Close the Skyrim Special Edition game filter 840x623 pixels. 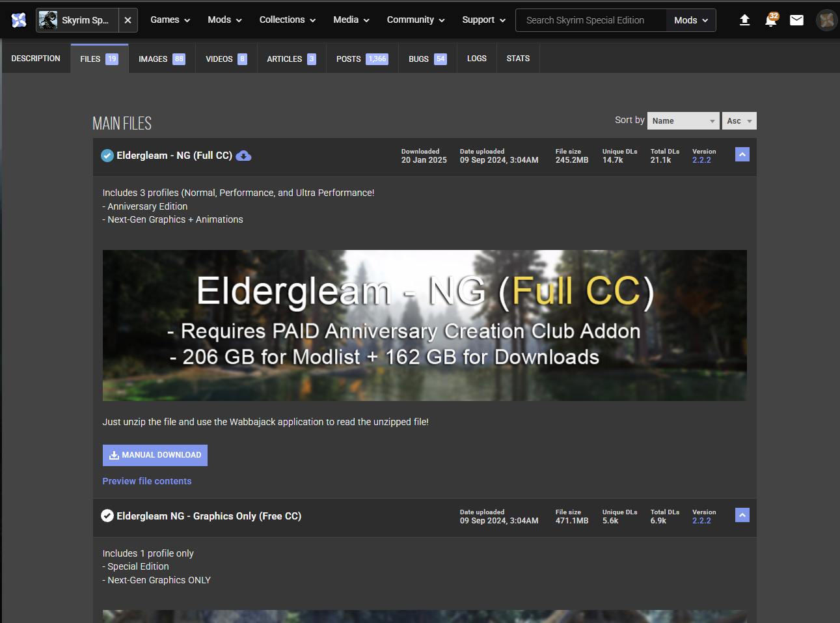click(128, 20)
